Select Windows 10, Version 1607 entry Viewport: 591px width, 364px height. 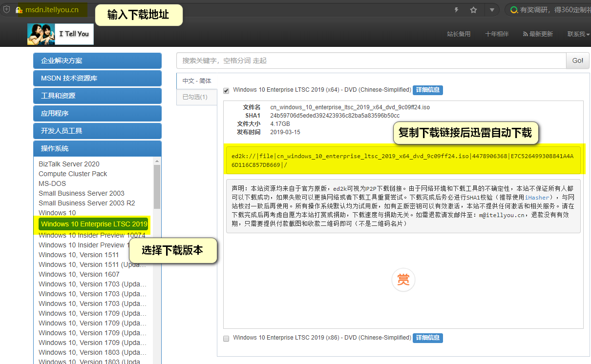pyautogui.click(x=79, y=274)
